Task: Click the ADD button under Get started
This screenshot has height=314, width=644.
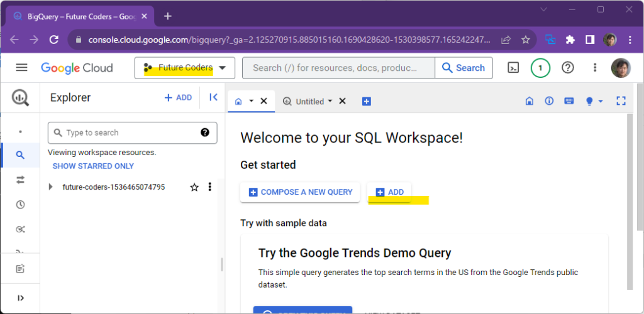Action: [389, 192]
